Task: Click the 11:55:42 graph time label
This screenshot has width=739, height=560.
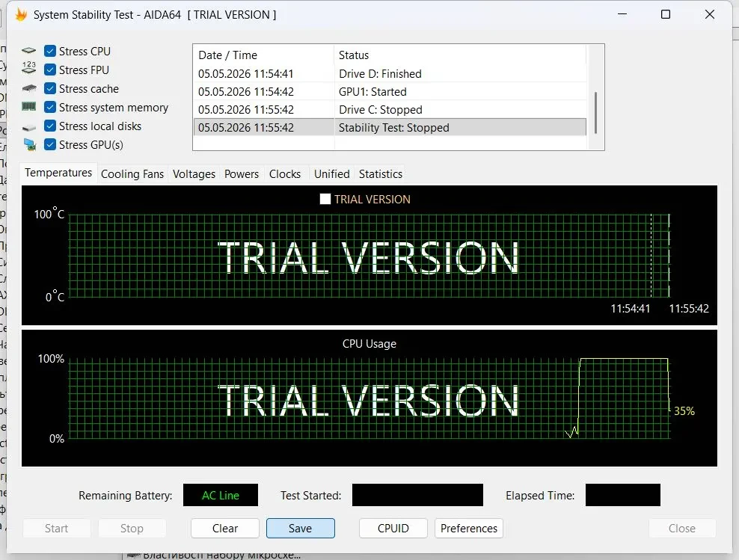Action: tap(689, 309)
